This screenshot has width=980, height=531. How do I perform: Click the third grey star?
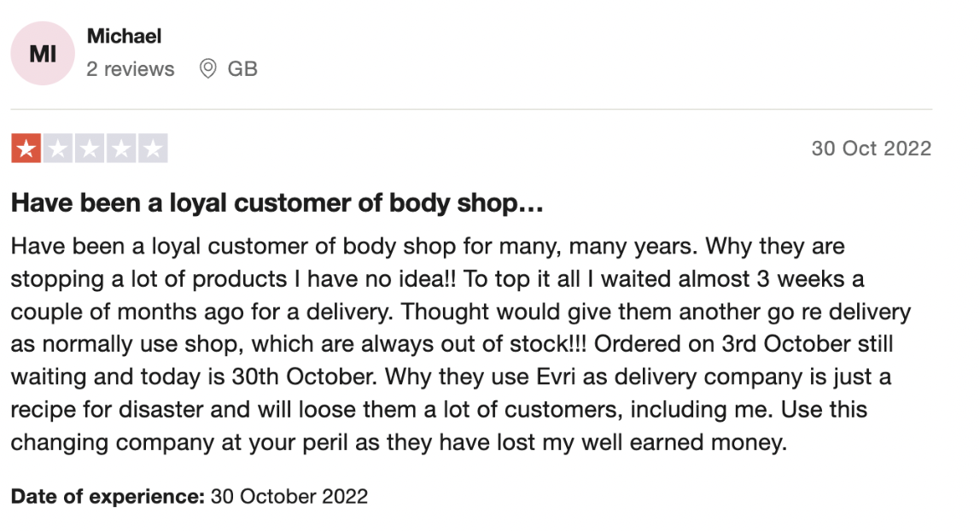90,149
